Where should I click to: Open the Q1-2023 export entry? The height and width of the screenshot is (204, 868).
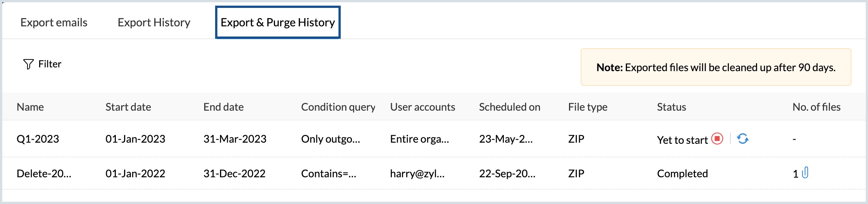click(38, 139)
